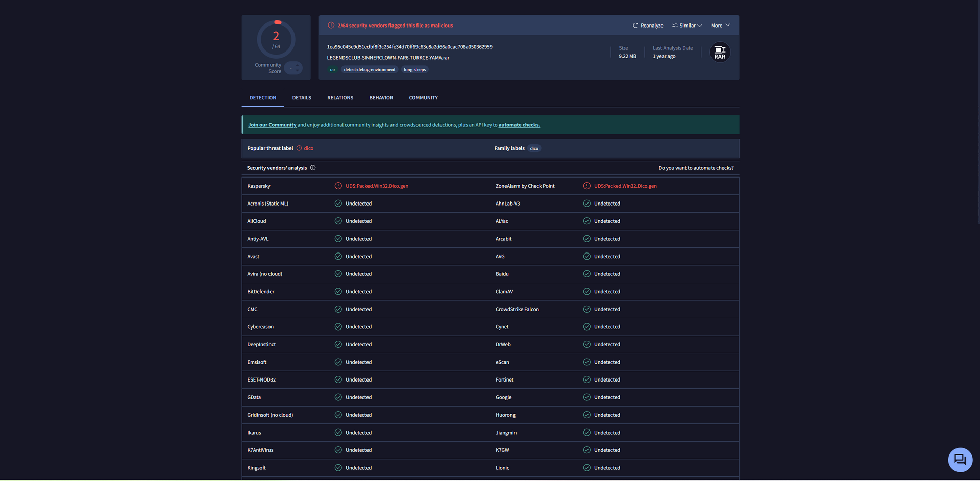Click the 'detect-debug-environment' tag
The width and height of the screenshot is (980, 481).
pos(370,70)
